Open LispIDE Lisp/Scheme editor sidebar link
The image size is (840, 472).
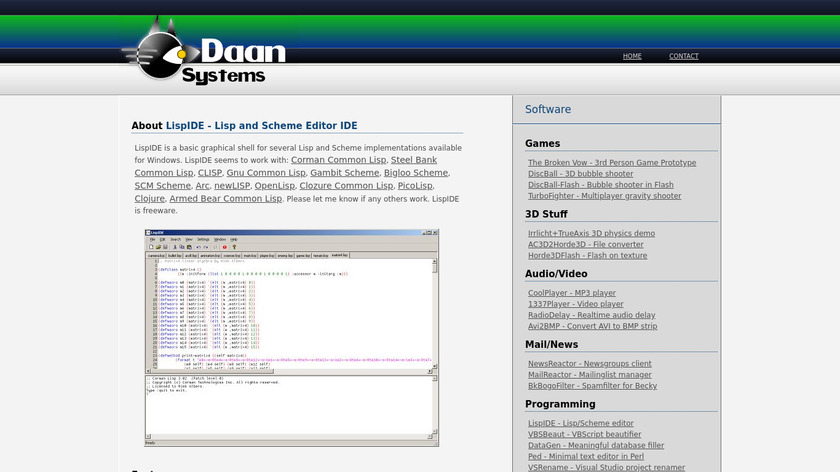point(580,423)
